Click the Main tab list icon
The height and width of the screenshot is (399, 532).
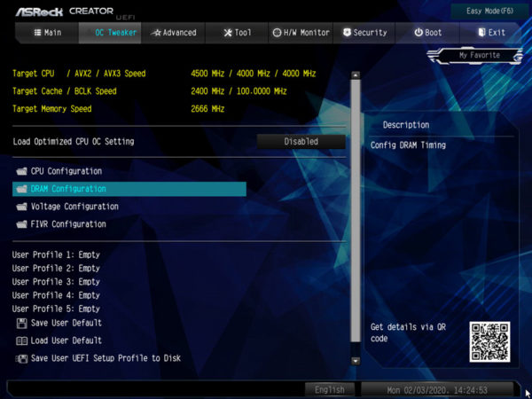pos(37,33)
